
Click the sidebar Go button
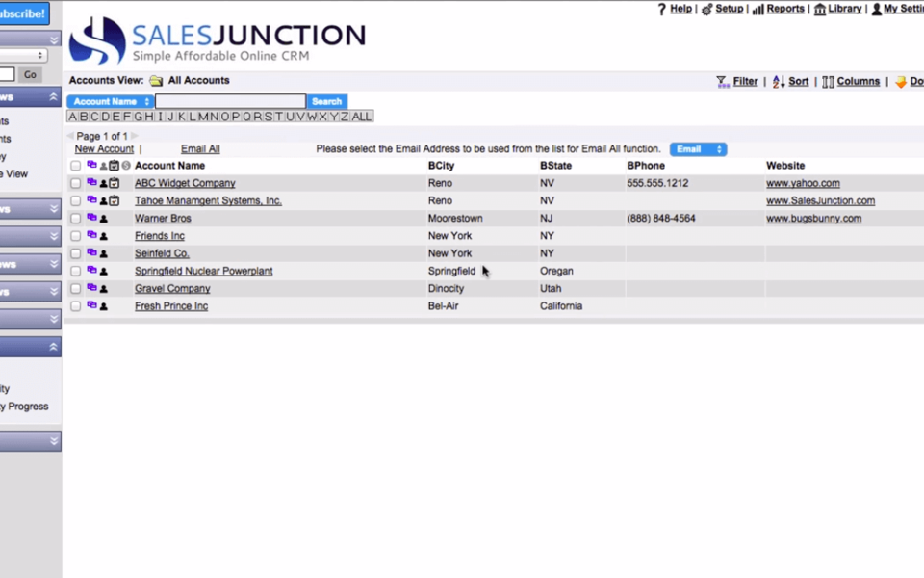point(30,75)
